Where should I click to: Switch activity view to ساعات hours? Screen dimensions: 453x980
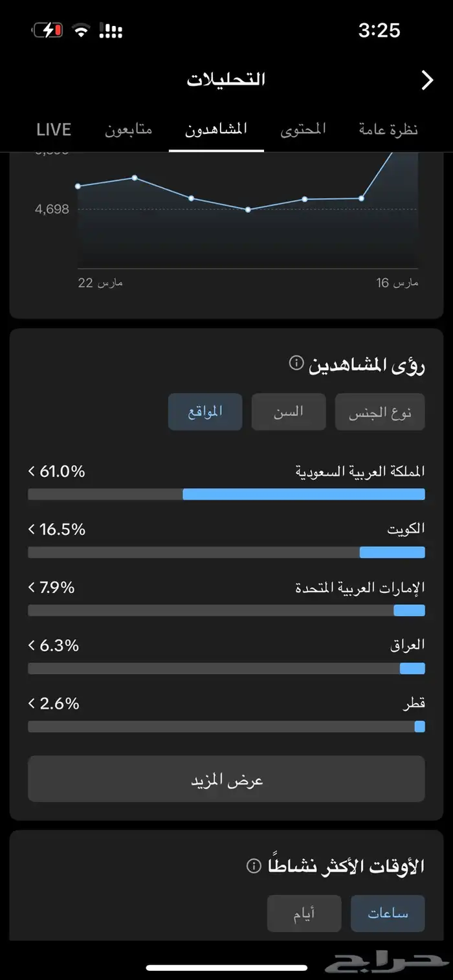coord(388,913)
